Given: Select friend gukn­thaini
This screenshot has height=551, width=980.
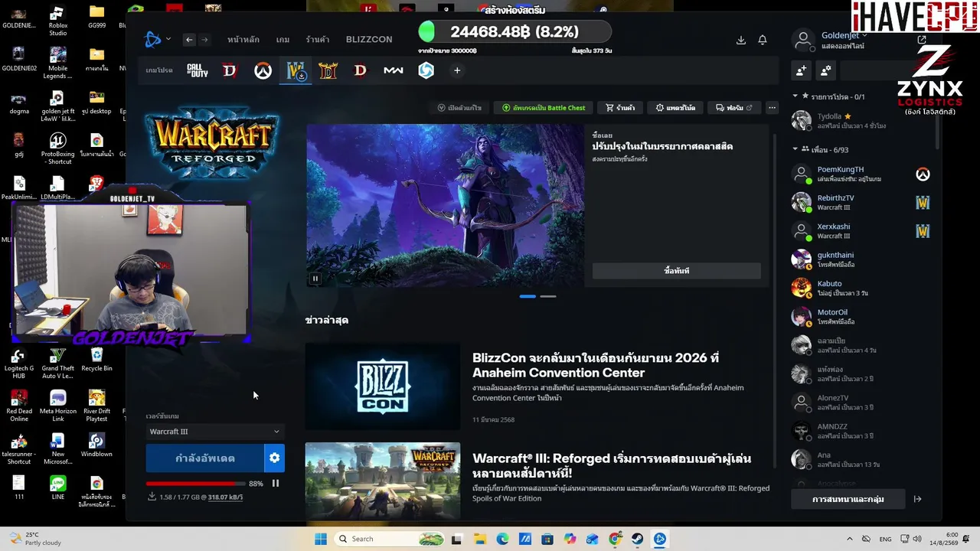Looking at the screenshot, I should (x=860, y=259).
